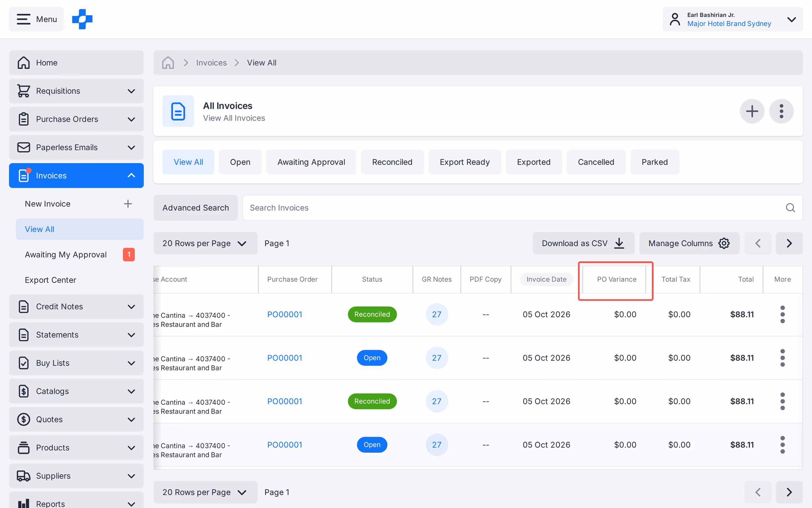Show the Parked invoices tab

(x=654, y=162)
